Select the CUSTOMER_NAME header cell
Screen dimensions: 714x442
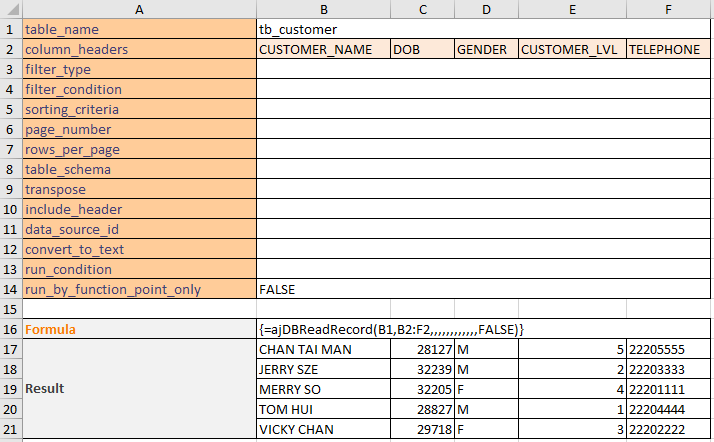coord(323,49)
